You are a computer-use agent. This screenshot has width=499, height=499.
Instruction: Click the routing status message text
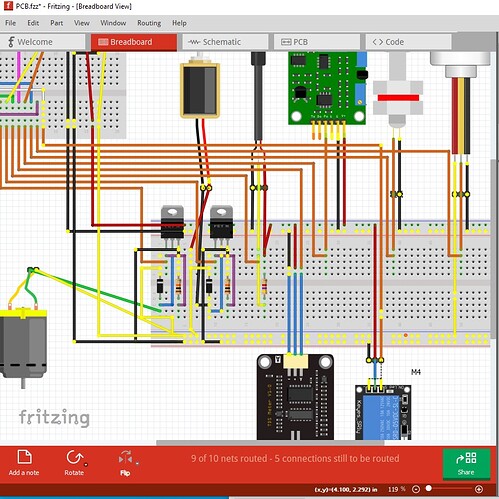point(295,458)
